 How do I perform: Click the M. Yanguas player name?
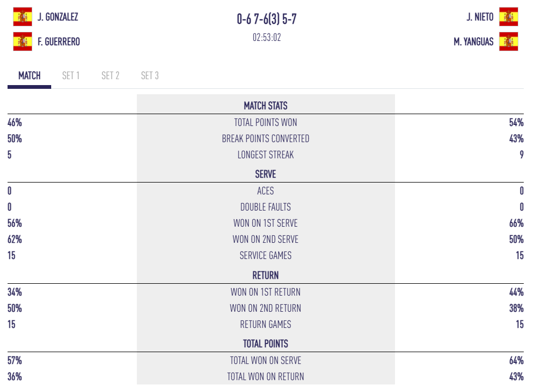click(474, 41)
